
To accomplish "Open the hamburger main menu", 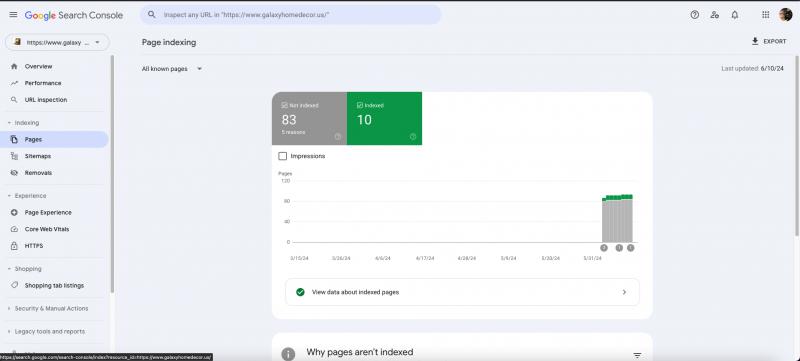I will click(13, 15).
